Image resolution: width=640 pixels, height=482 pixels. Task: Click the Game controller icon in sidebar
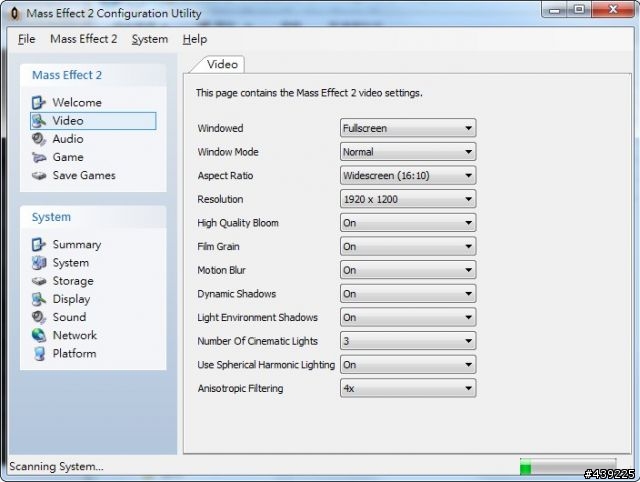[39, 157]
